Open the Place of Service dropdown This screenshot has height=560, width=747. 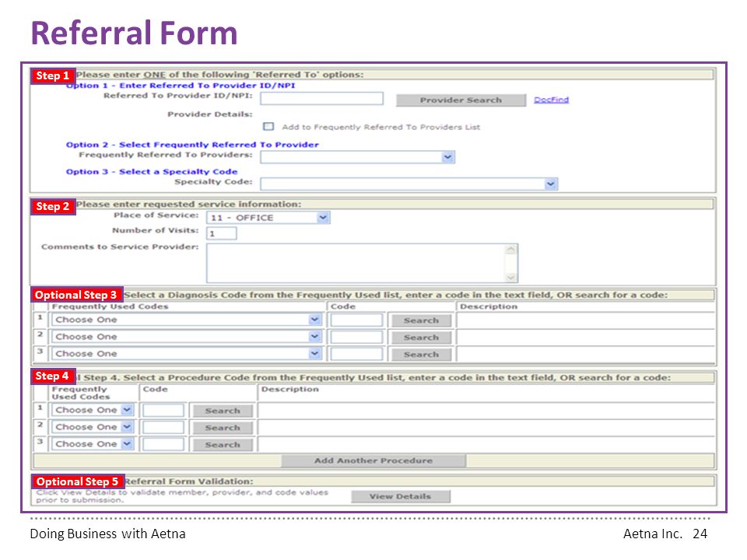point(268,218)
